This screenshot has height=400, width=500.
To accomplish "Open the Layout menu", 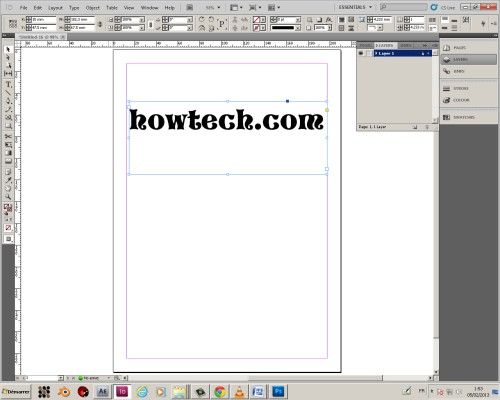I will [55, 7].
